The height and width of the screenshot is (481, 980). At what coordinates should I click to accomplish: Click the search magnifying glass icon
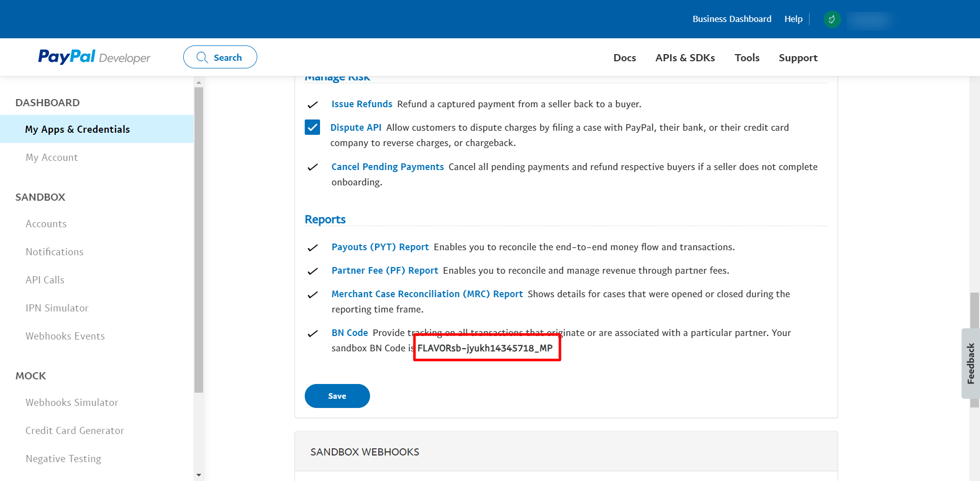pos(202,57)
